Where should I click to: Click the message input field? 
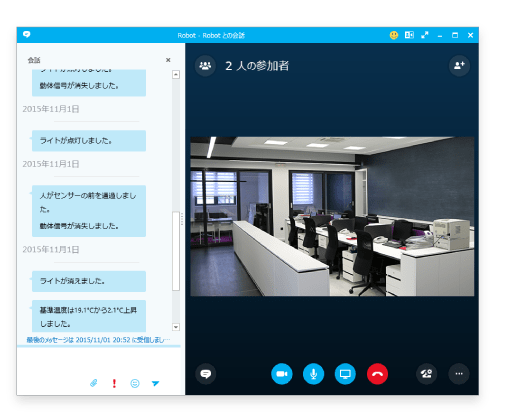coord(99,362)
